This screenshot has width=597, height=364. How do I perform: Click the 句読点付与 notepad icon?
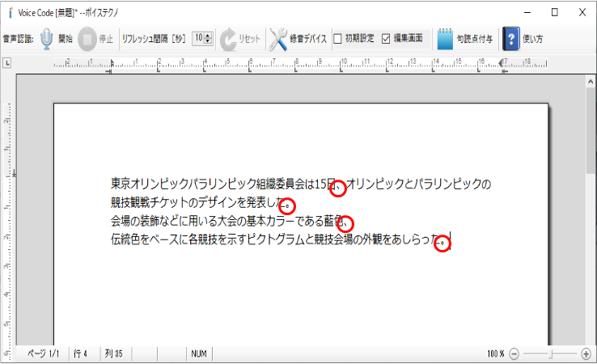(x=445, y=39)
